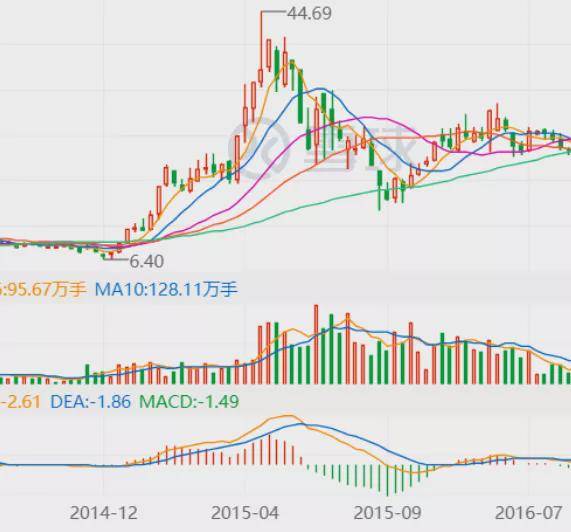Select the DEA:-1.86 indicator label
The width and height of the screenshot is (571, 532).
(90, 401)
